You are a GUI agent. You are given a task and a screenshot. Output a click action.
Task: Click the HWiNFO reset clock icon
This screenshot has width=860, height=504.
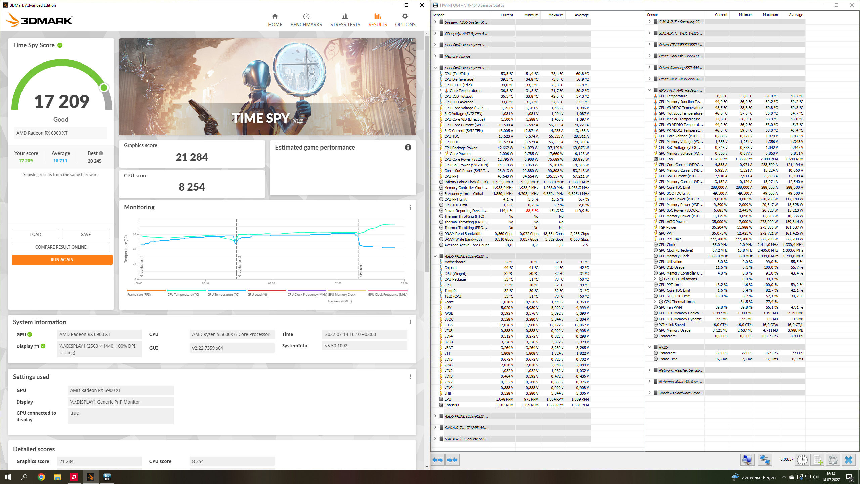coord(802,460)
